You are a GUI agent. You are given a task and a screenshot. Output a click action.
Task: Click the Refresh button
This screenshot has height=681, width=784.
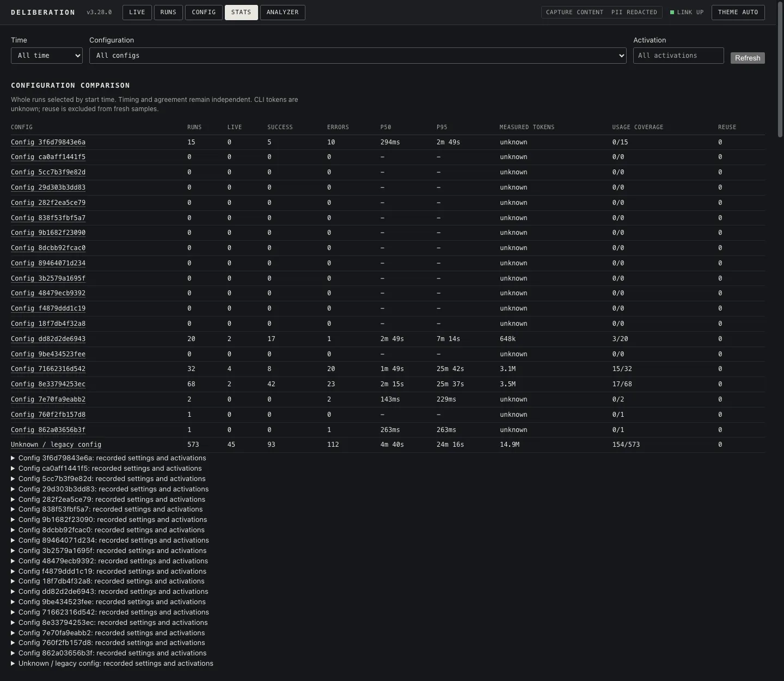(748, 58)
